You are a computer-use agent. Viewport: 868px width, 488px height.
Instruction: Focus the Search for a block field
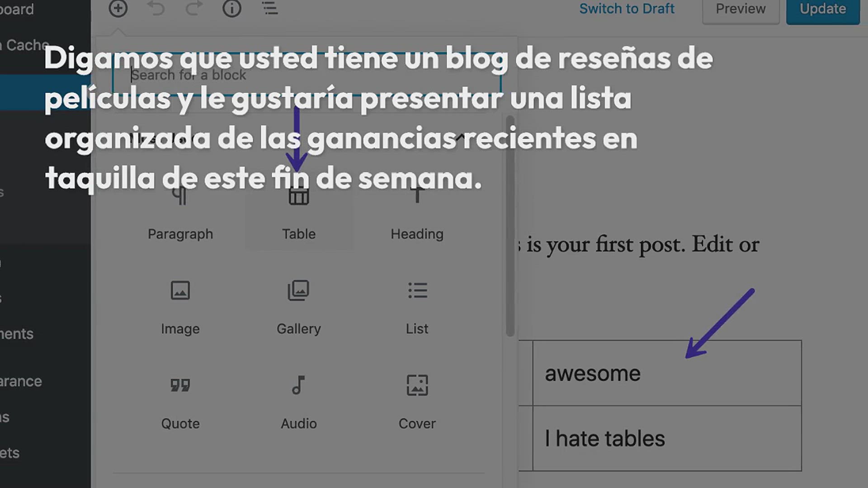[307, 75]
